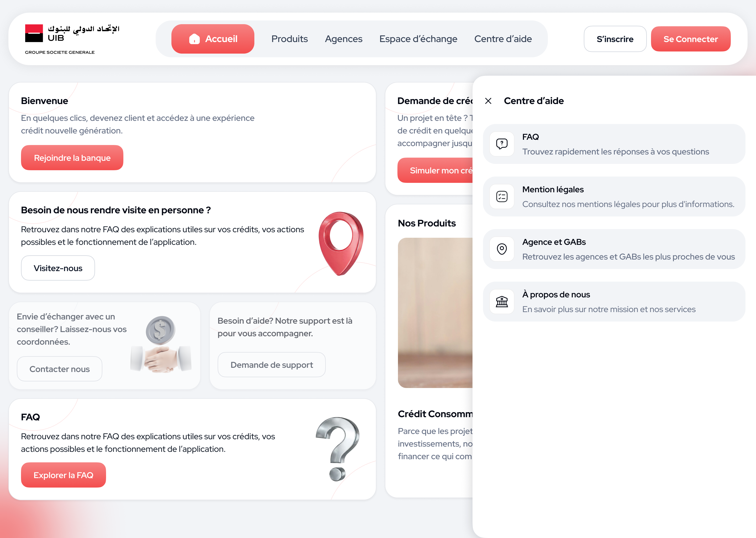Click the Demande de support button
This screenshot has height=538, width=756.
(271, 365)
